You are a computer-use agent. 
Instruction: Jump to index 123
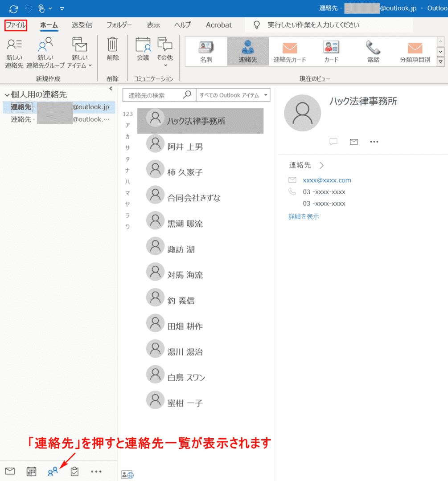128,114
